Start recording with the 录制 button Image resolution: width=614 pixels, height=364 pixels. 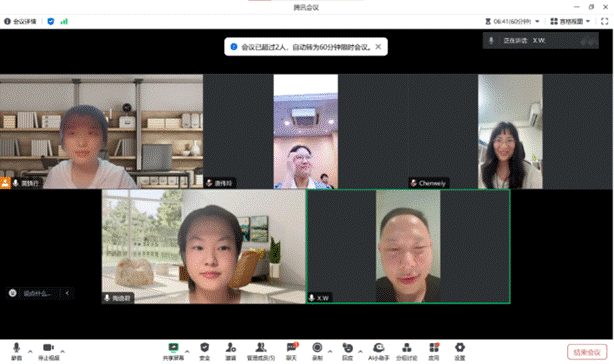click(317, 351)
